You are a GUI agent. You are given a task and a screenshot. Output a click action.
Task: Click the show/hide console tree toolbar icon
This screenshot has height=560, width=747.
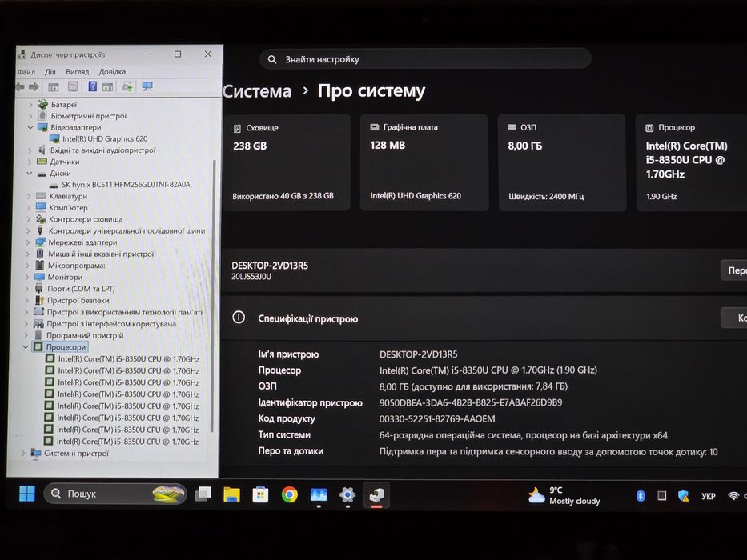[54, 86]
